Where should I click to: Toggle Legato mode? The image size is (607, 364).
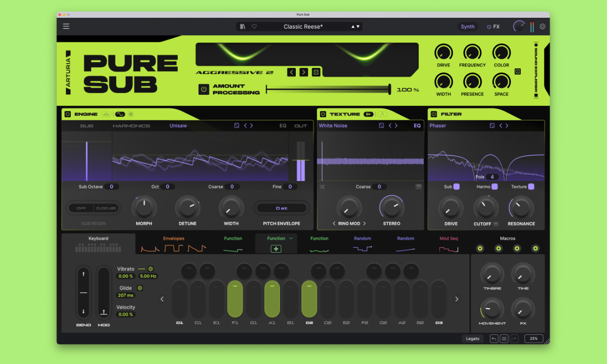pos(473,338)
